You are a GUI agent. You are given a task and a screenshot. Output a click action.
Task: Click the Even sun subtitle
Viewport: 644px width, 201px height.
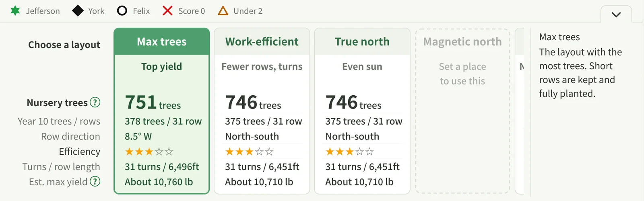click(x=362, y=67)
